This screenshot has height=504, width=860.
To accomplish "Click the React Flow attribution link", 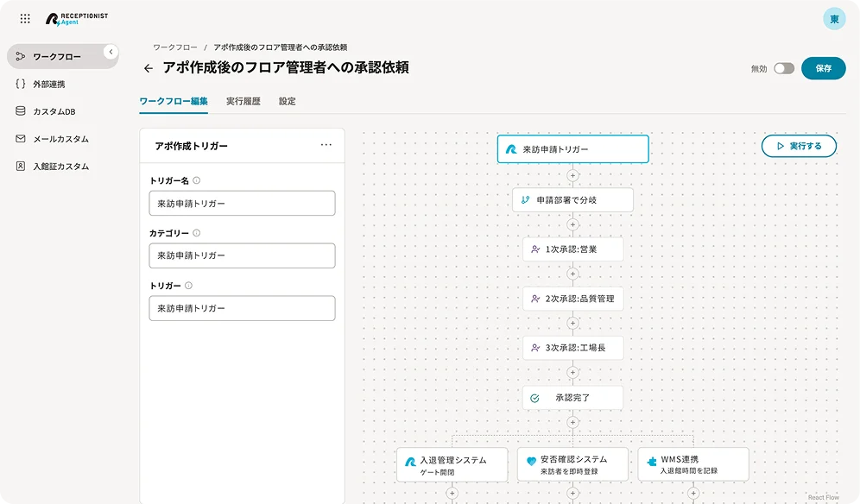I will pyautogui.click(x=823, y=497).
